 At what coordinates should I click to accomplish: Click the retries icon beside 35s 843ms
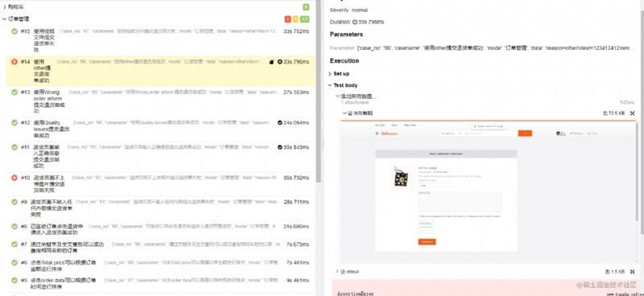click(280, 147)
